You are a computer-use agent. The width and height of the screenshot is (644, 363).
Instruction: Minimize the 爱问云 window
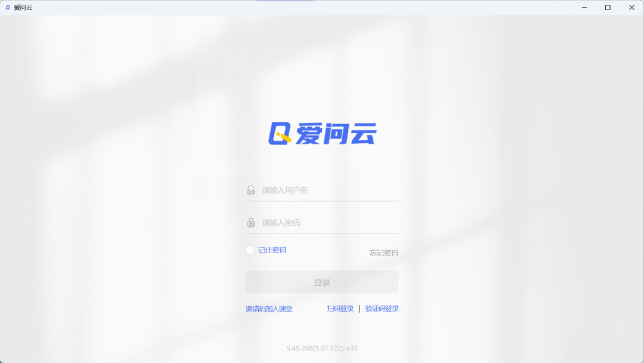click(584, 8)
